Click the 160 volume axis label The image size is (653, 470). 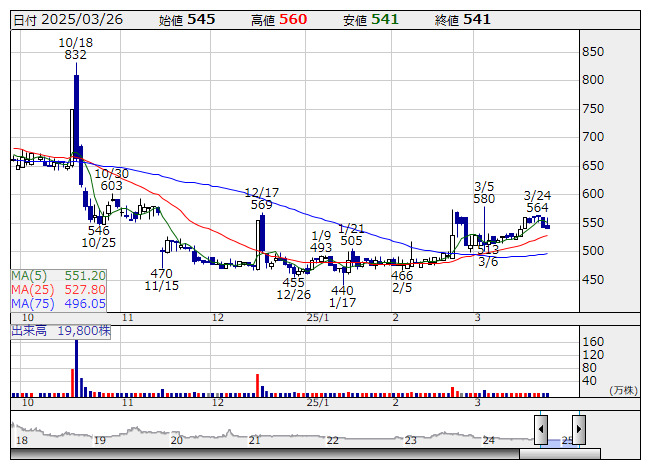click(593, 342)
